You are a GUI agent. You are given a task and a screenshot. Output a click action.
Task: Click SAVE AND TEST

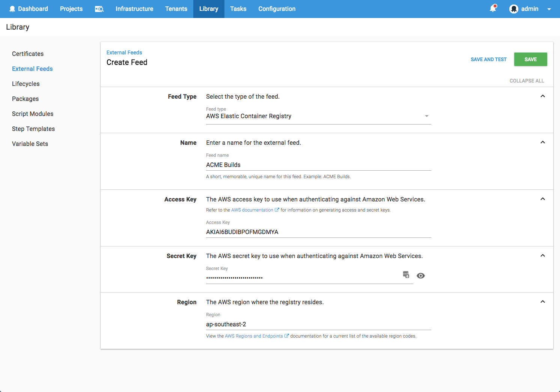click(x=488, y=60)
